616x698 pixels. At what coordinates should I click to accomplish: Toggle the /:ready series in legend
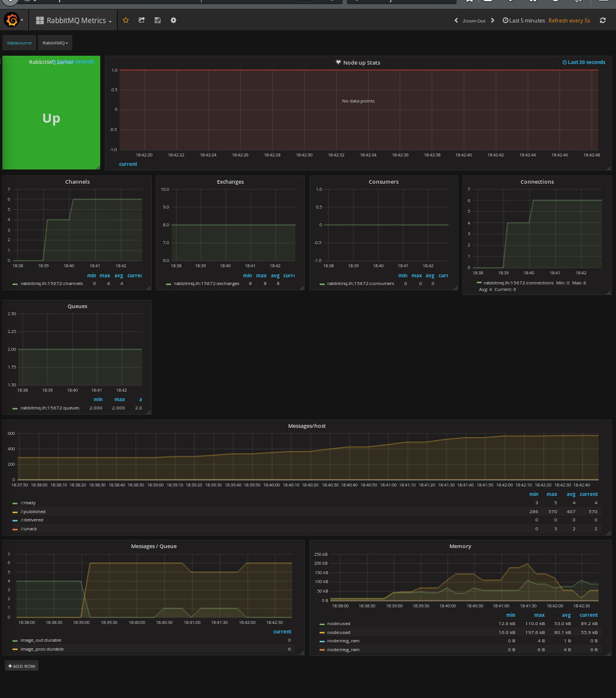[28, 503]
